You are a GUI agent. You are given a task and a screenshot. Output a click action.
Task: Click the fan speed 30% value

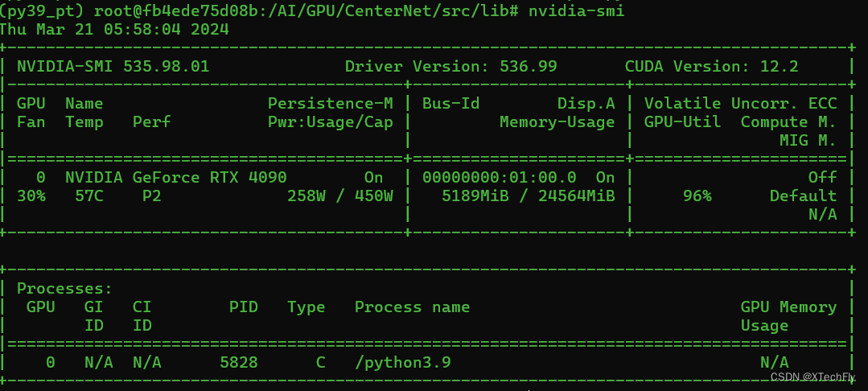point(31,195)
